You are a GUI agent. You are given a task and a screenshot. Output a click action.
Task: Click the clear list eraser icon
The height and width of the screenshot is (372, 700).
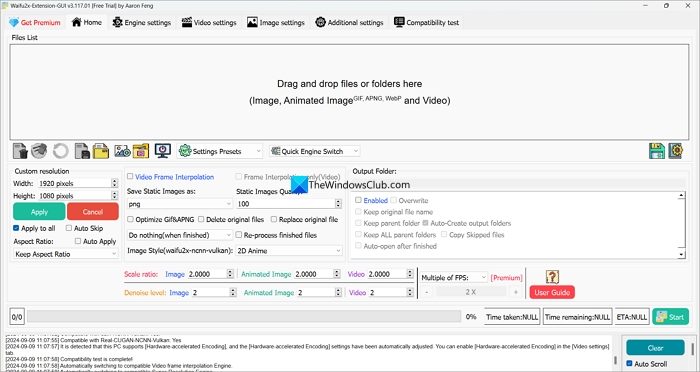39,151
